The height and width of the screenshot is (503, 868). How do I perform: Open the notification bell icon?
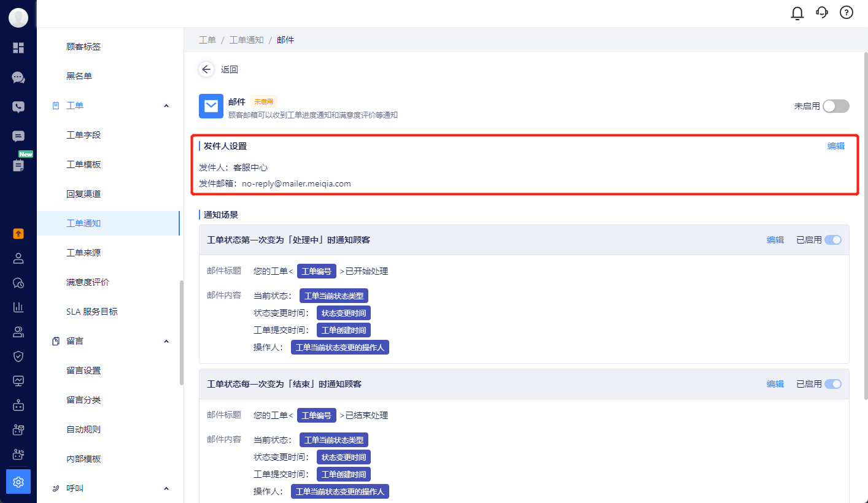[x=797, y=12]
